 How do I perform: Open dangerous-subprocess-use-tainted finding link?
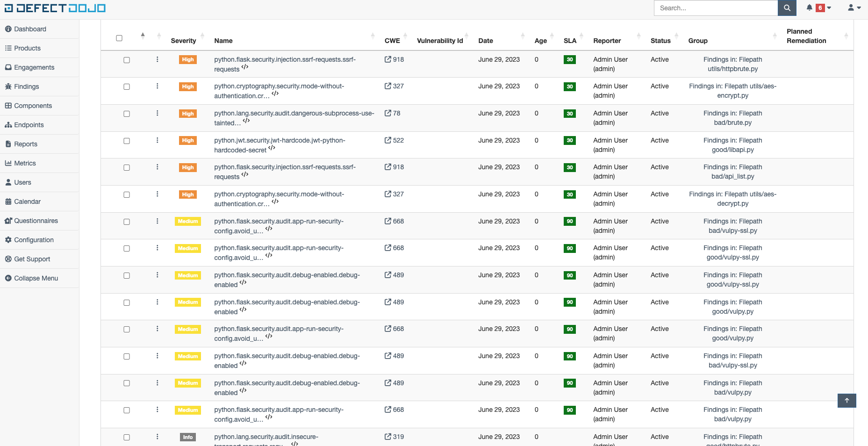(x=294, y=118)
